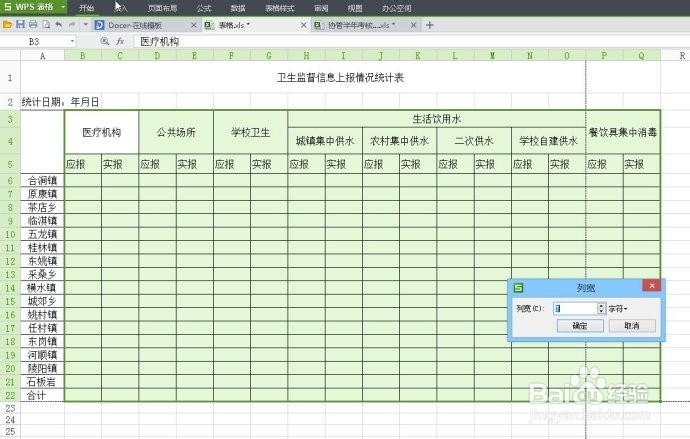690x439 pixels.
Task: Click the 学校卫生 header cell
Action: (250, 132)
